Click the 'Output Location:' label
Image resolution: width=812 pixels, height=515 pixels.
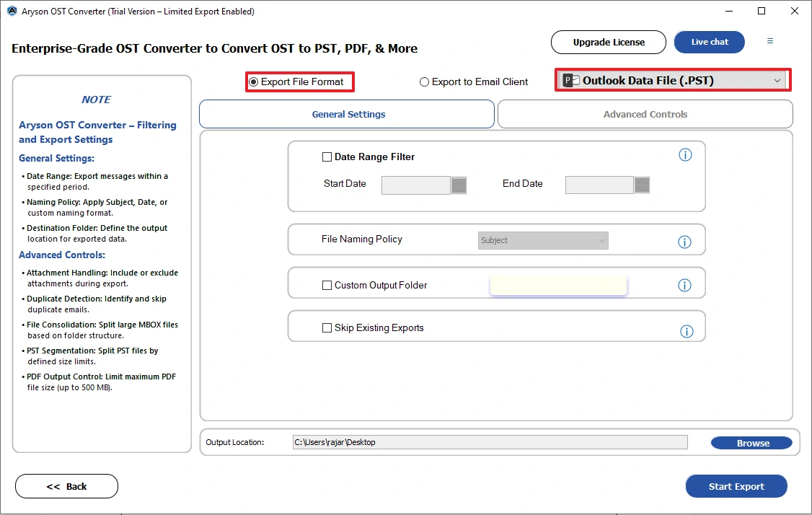(x=234, y=442)
